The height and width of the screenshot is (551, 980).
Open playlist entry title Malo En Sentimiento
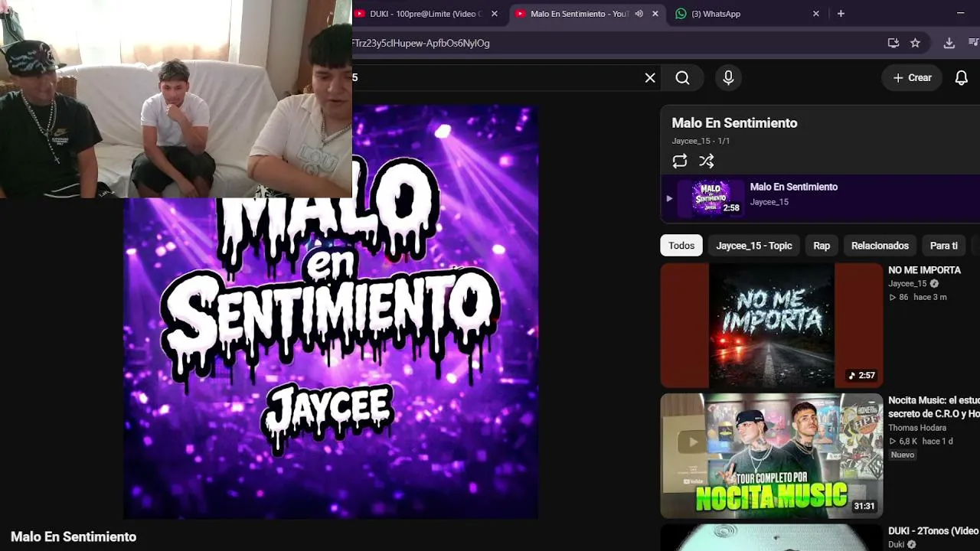pos(794,187)
